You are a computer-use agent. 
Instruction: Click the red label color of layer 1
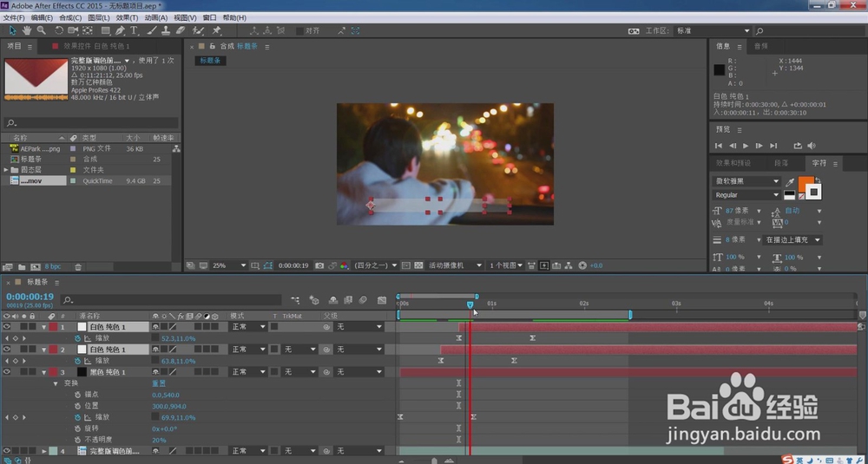[53, 327]
